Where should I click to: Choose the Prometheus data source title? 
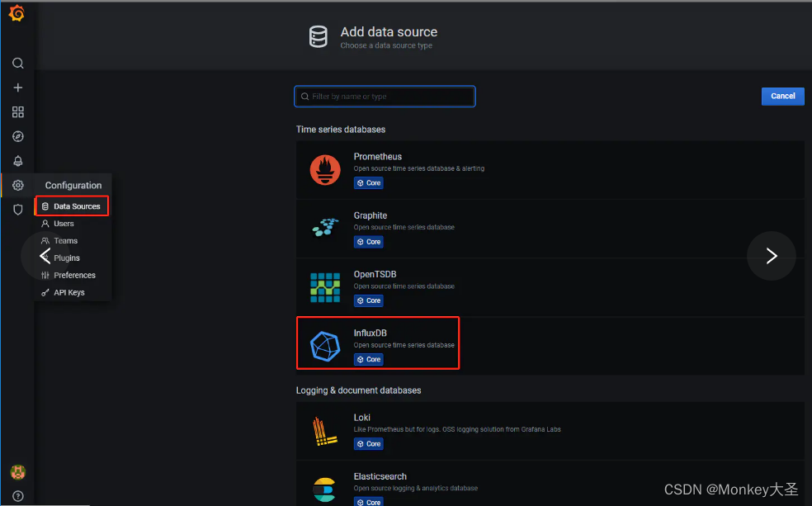377,156
